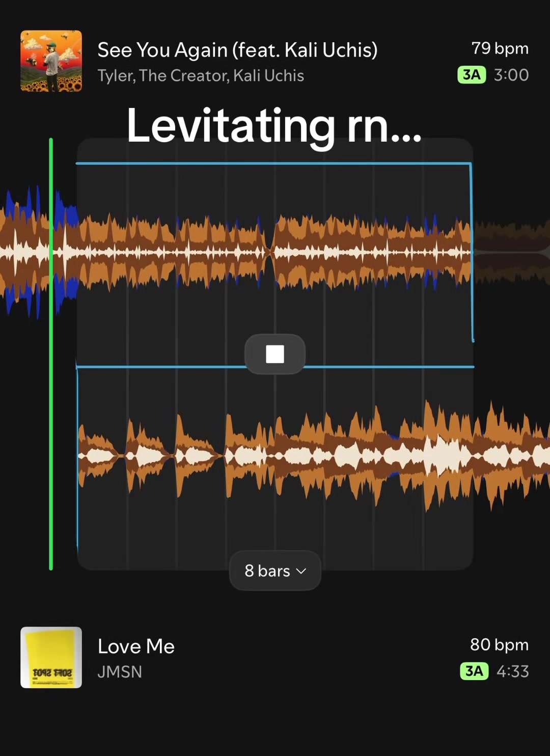This screenshot has height=756, width=550.
Task: Open See You Again track title
Action: (237, 50)
